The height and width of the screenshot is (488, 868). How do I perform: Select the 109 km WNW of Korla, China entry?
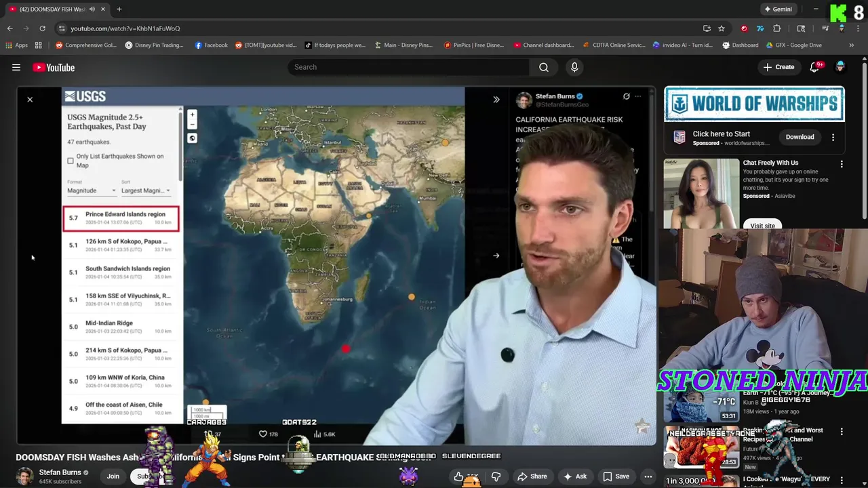[121, 381]
